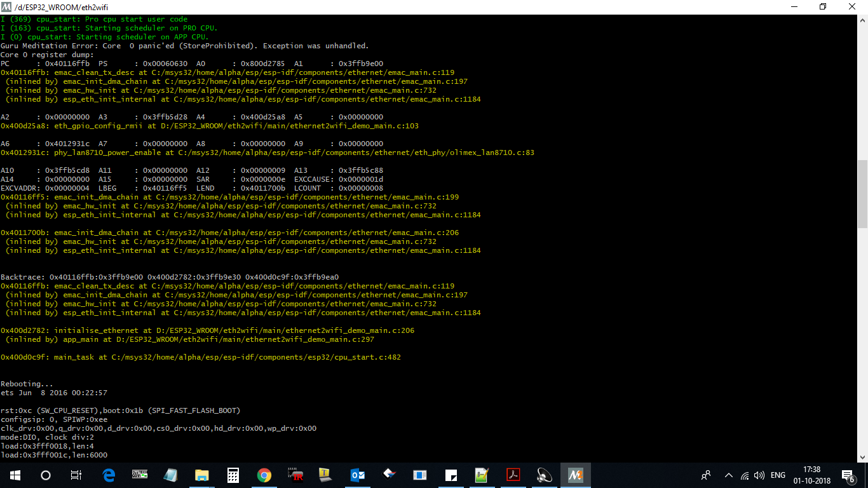Click the 'phy_lan8710_power_enable' trace line
The height and width of the screenshot is (488, 868).
tap(268, 152)
